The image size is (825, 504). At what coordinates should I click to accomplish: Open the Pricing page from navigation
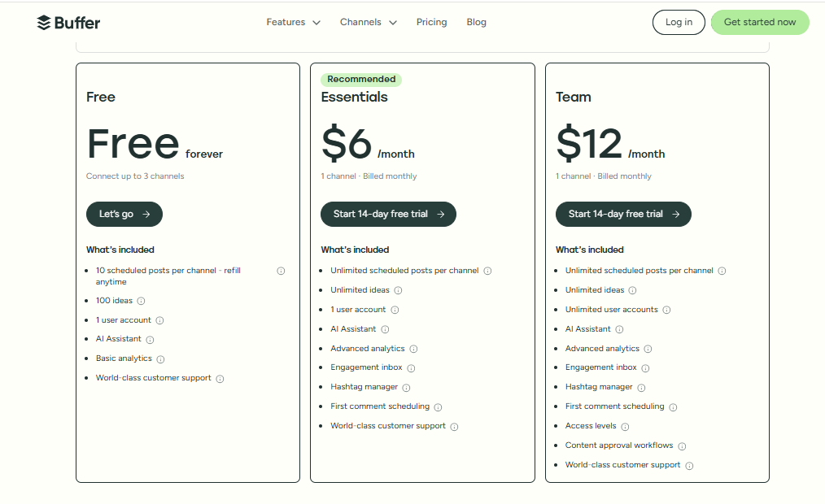431,23
